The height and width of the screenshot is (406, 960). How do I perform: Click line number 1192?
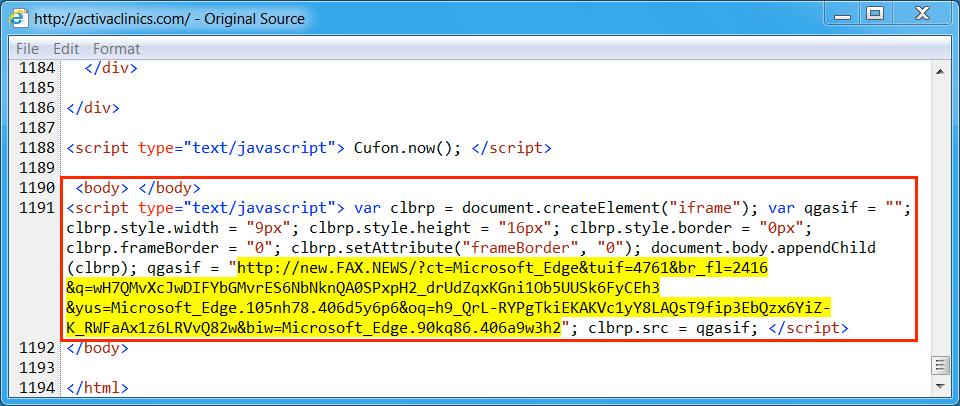36,348
